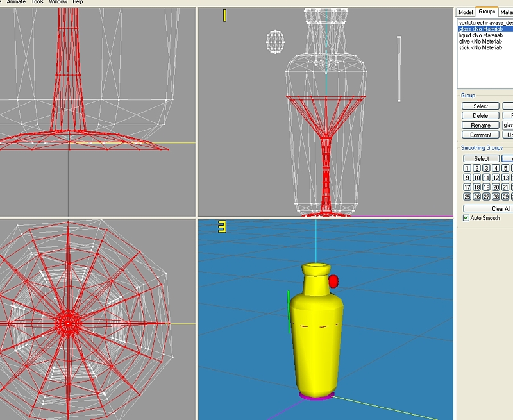
Task: Switch to the Model tab
Action: [466, 12]
